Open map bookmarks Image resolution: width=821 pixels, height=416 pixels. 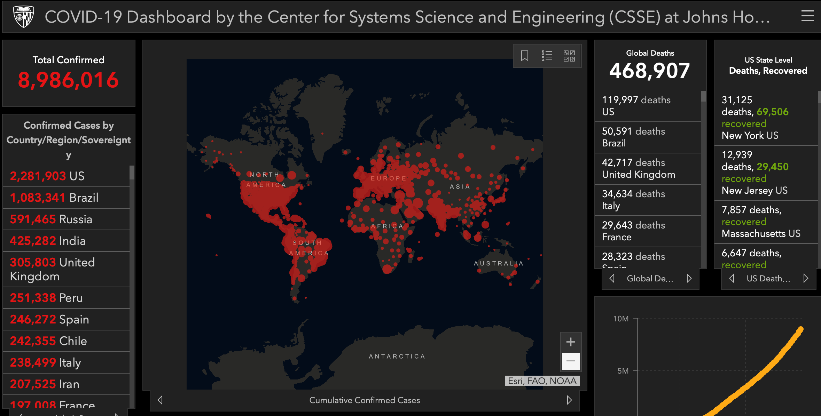(524, 55)
